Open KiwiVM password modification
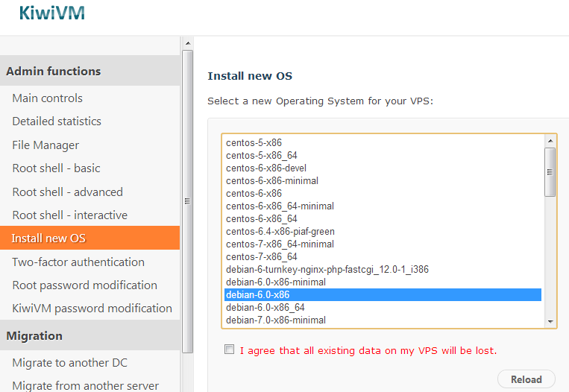 92,309
